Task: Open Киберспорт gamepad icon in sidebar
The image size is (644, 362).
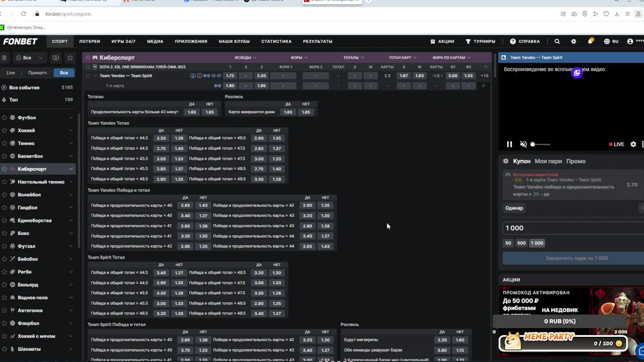Action: point(13,169)
